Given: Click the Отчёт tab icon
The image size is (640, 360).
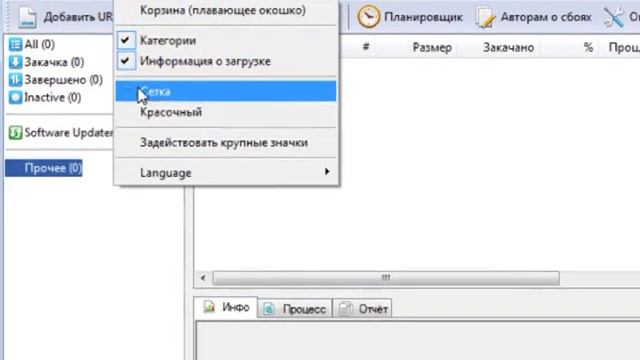Looking at the screenshot, I should pyautogui.click(x=346, y=309).
